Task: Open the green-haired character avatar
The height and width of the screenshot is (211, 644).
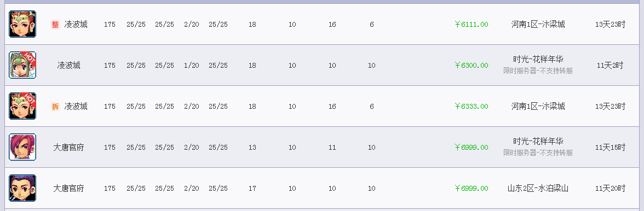Action: point(22,65)
